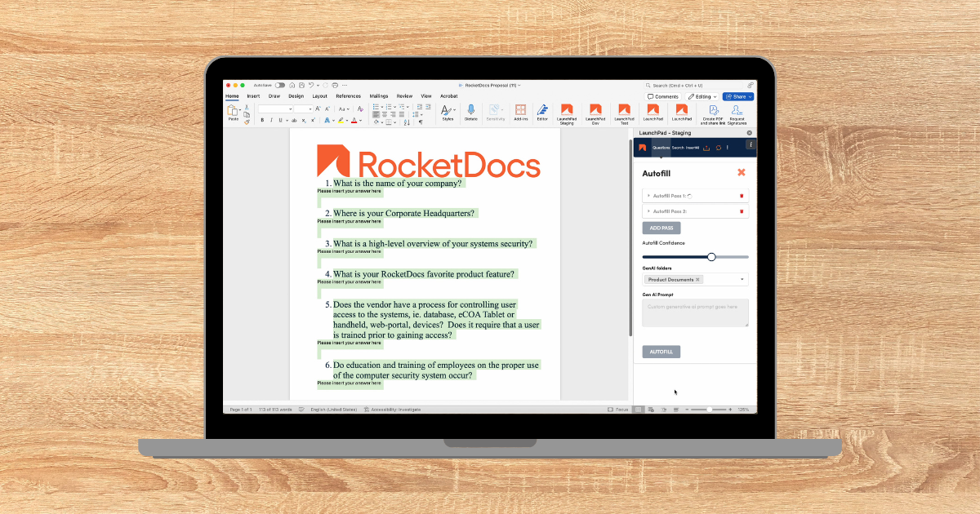Open the Editor tool

542,113
